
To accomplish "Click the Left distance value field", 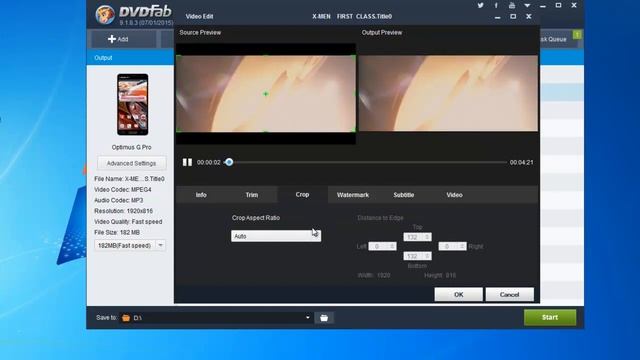I will tap(382, 247).
